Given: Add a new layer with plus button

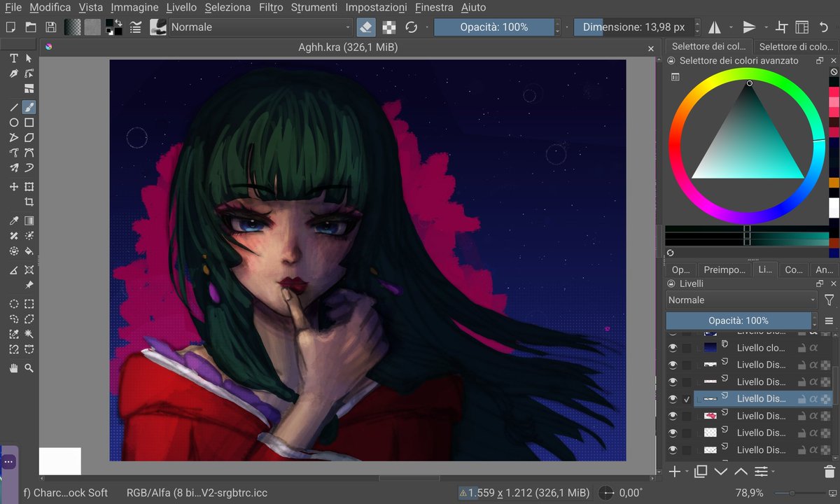Looking at the screenshot, I should 674,472.
